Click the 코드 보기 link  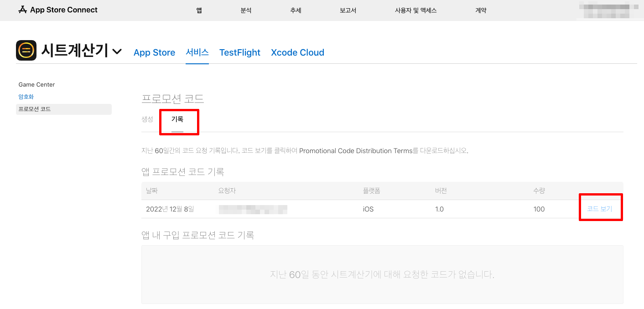599,209
